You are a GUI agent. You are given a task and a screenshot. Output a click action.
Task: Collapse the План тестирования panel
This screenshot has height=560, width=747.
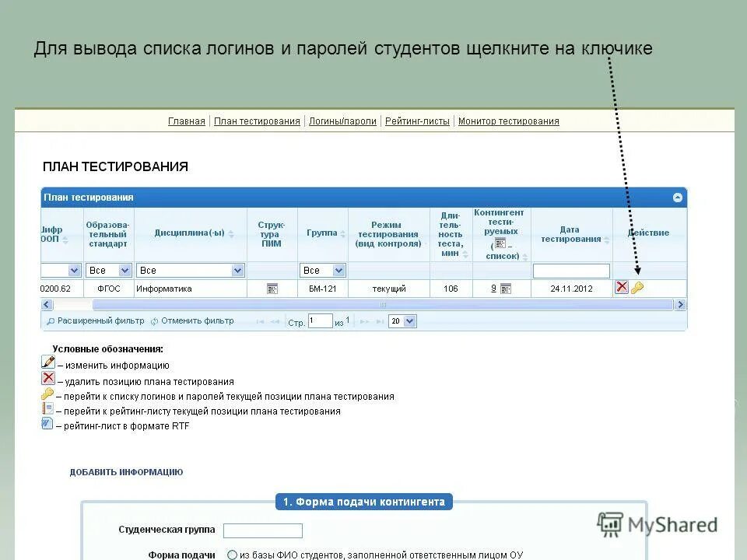coord(676,198)
